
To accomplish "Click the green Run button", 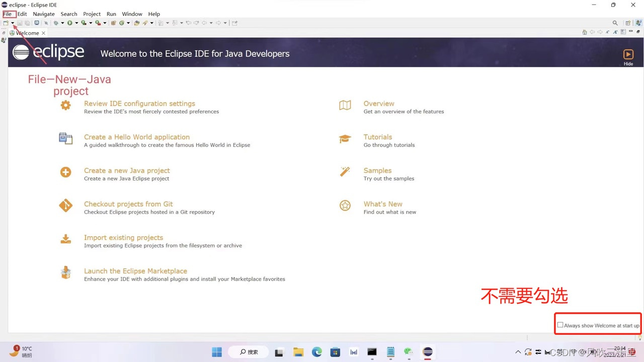I will 70,23.
